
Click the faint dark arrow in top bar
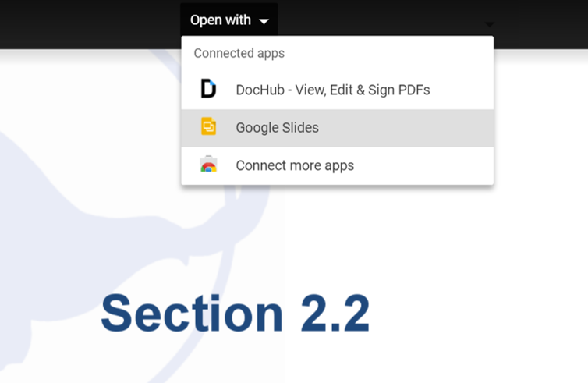[489, 23]
